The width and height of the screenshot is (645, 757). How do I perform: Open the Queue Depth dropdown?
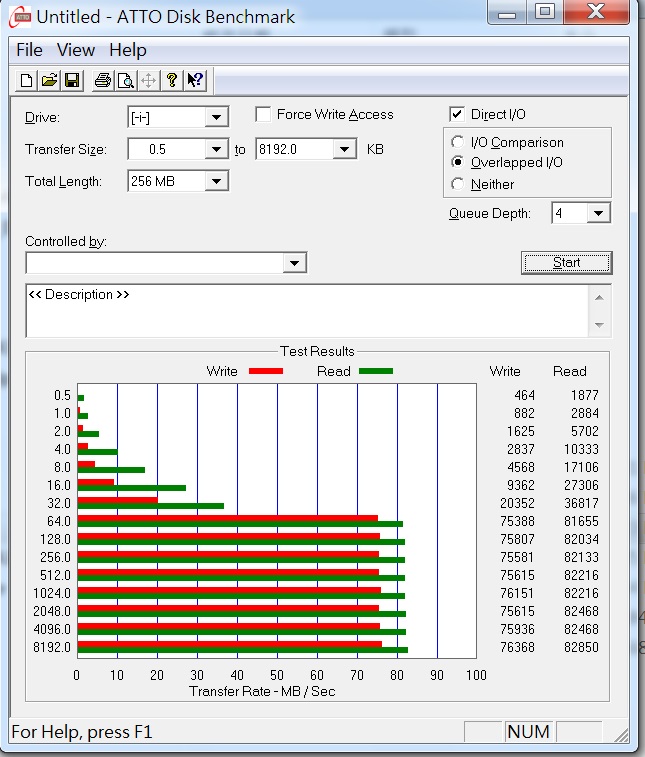(598, 213)
